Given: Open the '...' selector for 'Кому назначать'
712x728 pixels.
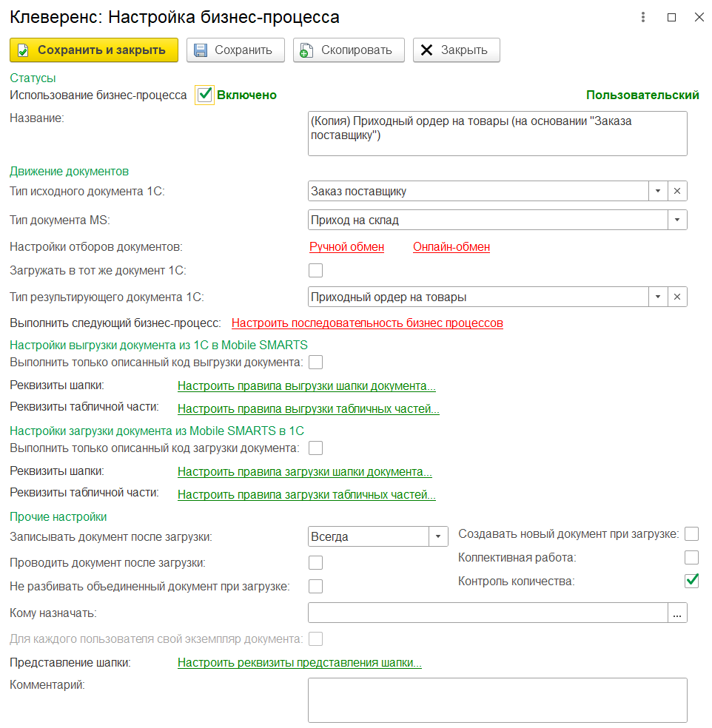Looking at the screenshot, I should (678, 613).
